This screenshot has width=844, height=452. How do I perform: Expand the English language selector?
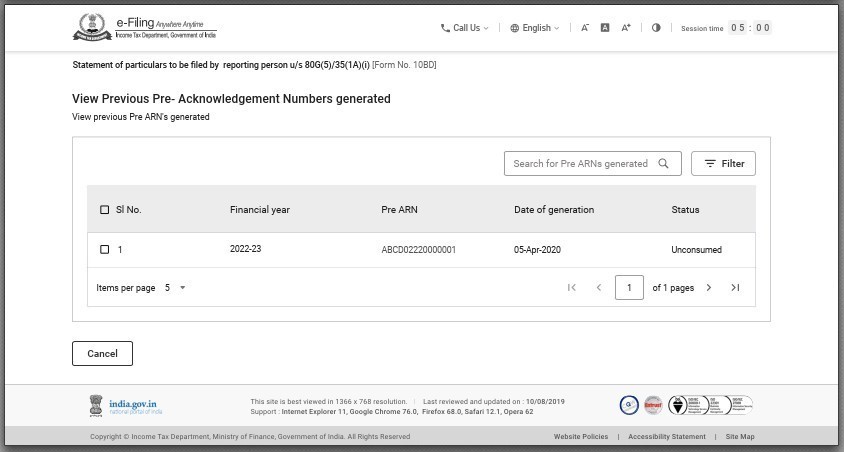click(x=535, y=28)
